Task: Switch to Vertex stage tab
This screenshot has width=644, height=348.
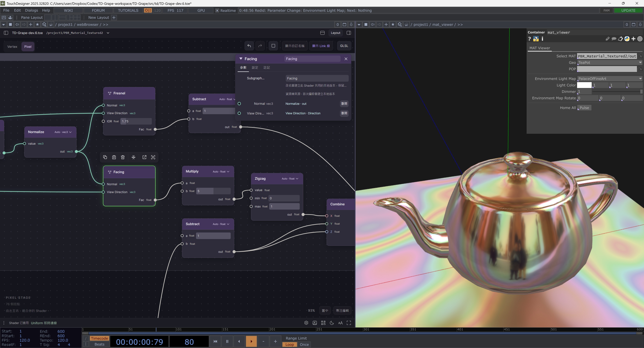Action: [12, 46]
